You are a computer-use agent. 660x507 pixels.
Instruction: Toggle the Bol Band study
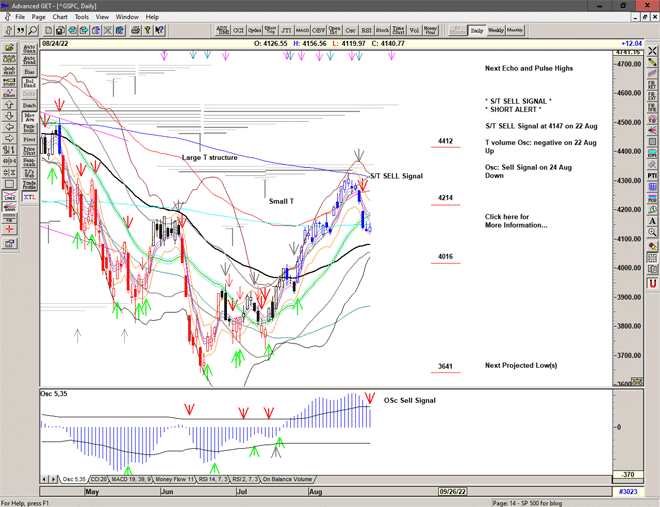(29, 82)
